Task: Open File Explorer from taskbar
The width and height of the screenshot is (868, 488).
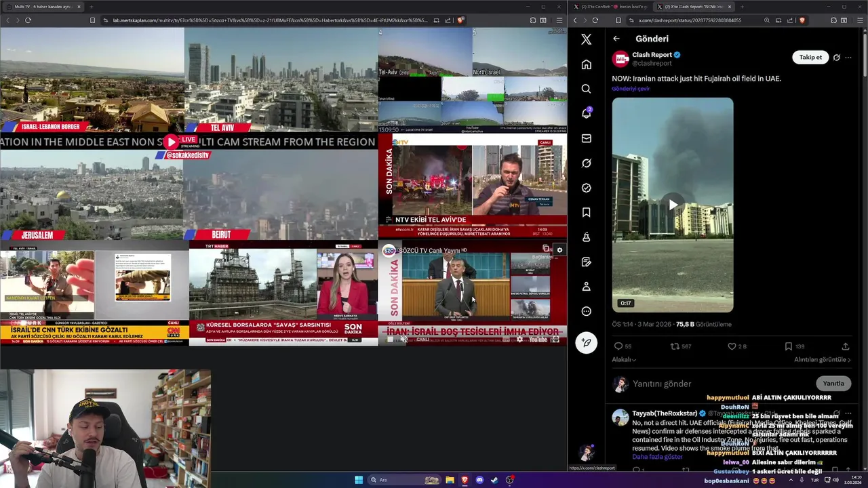Action: tap(450, 480)
